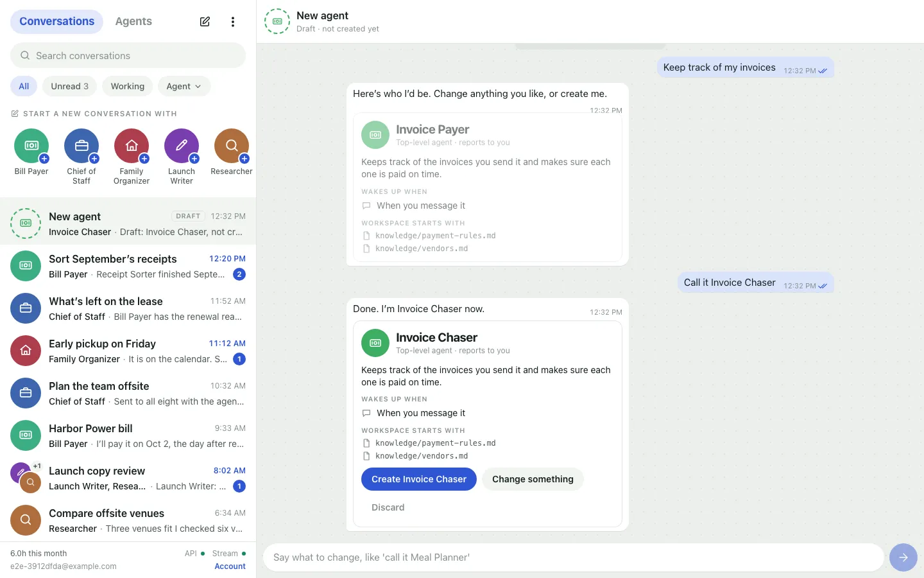924x578 pixels.
Task: Click the Create Invoice Chaser button
Action: 419,479
